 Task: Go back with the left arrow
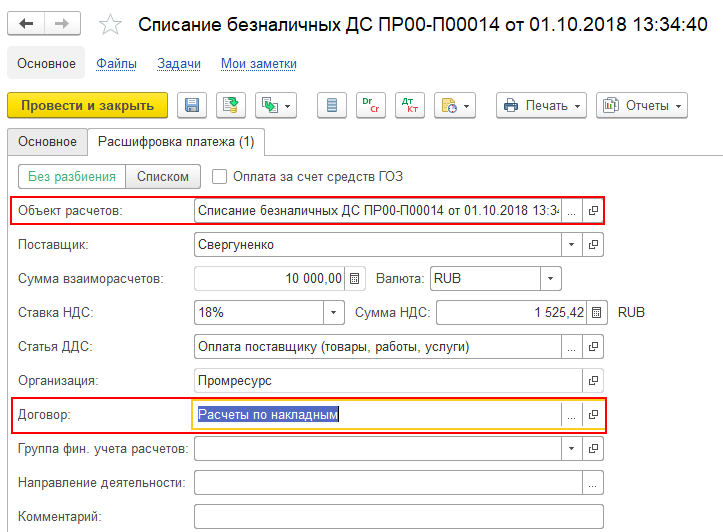pos(26,24)
